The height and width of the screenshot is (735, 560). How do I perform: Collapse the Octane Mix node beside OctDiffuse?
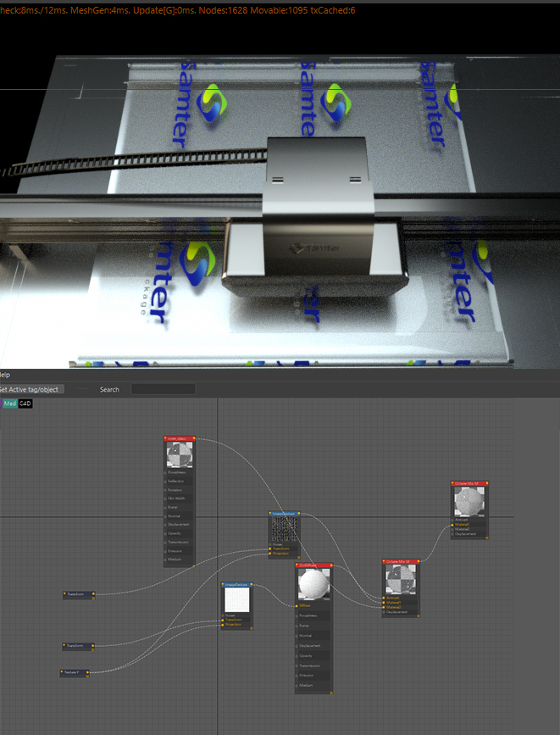click(385, 561)
